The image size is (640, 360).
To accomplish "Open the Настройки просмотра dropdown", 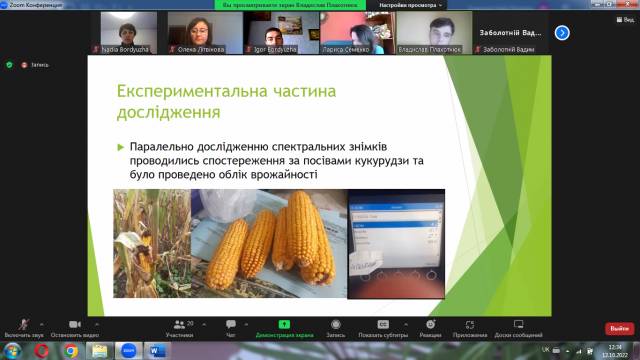I will coord(410,5).
